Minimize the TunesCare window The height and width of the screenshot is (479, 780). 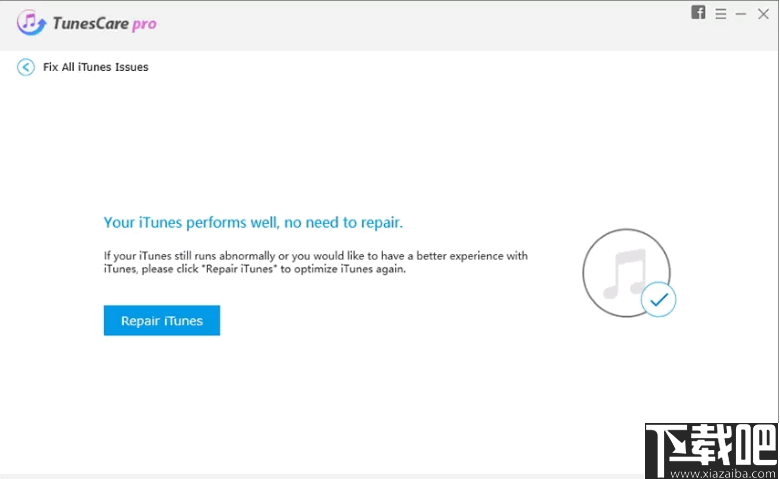pos(741,14)
